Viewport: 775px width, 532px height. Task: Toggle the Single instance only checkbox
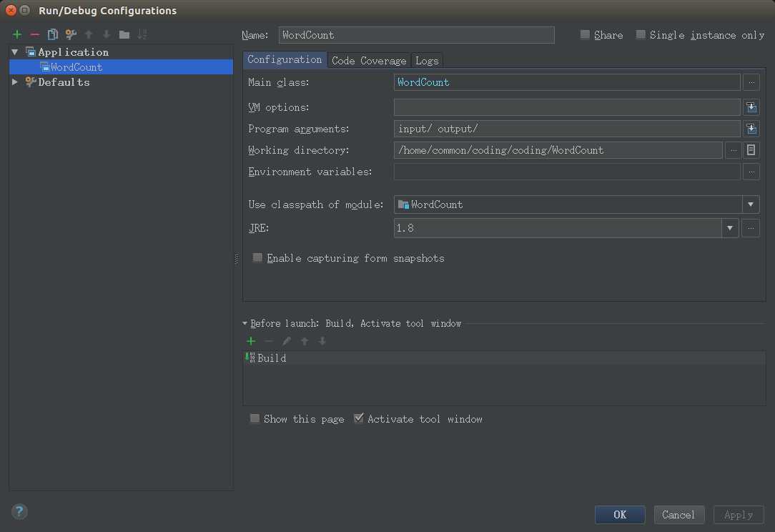tap(641, 34)
